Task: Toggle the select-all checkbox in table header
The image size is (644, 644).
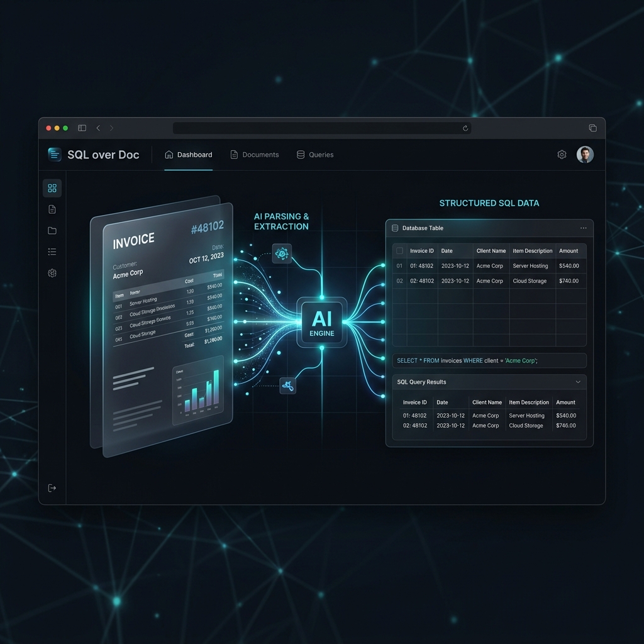Action: click(x=399, y=250)
